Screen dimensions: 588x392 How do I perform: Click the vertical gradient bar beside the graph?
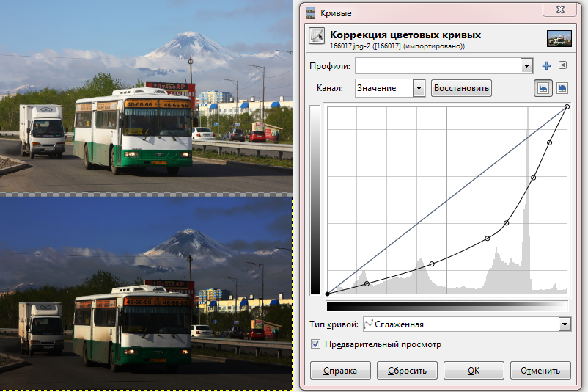(315, 200)
